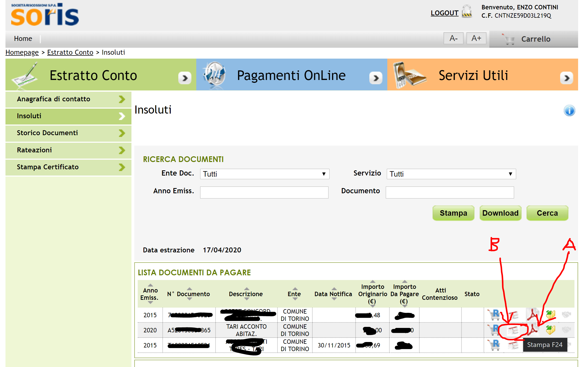Screen dimensions: 588x367
Task: Expand the Estratto Conto section arrow
Action: pos(185,78)
